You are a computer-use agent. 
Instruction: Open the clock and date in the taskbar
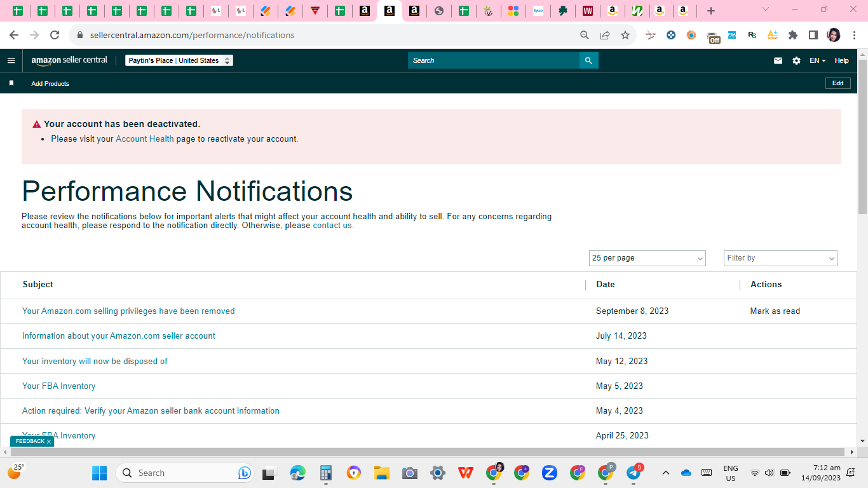820,473
